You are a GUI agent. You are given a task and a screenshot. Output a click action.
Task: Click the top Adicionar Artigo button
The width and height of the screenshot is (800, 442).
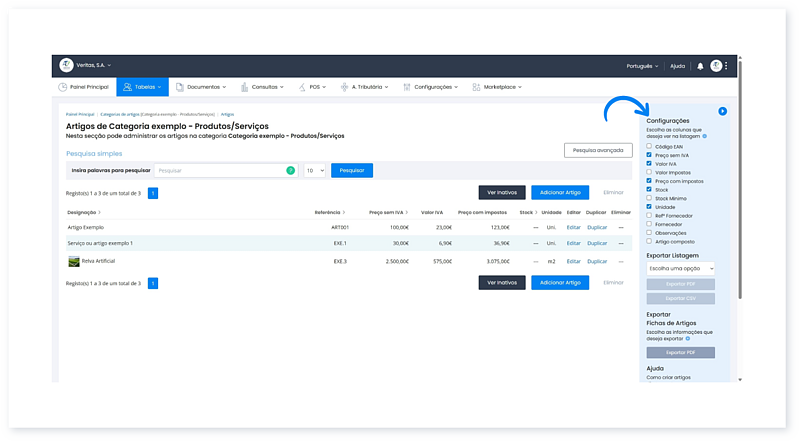click(560, 191)
